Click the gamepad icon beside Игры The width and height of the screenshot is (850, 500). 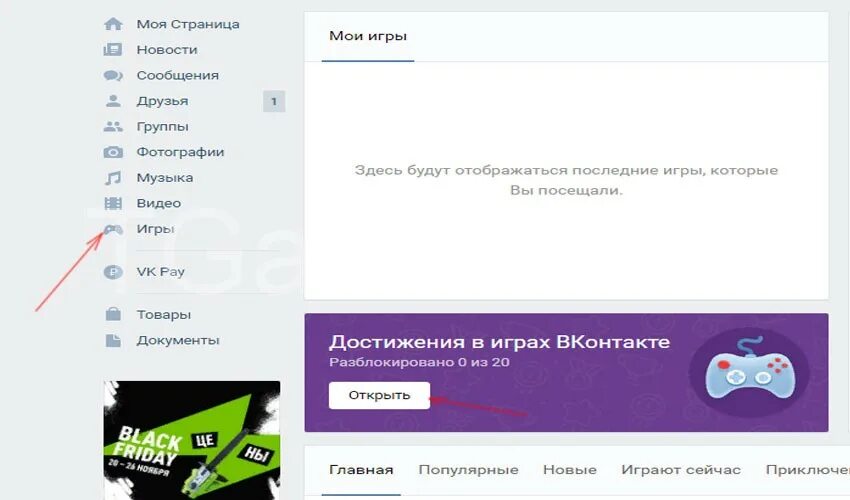tap(113, 229)
